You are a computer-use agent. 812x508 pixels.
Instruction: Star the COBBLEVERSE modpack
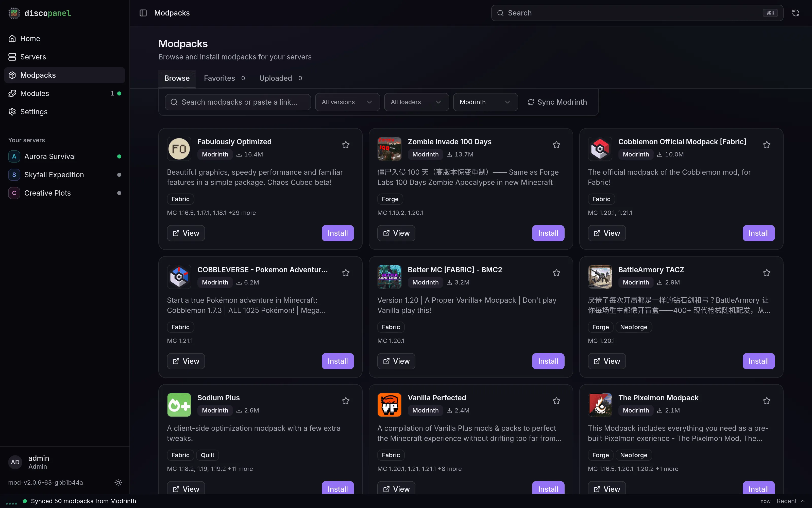coord(346,273)
